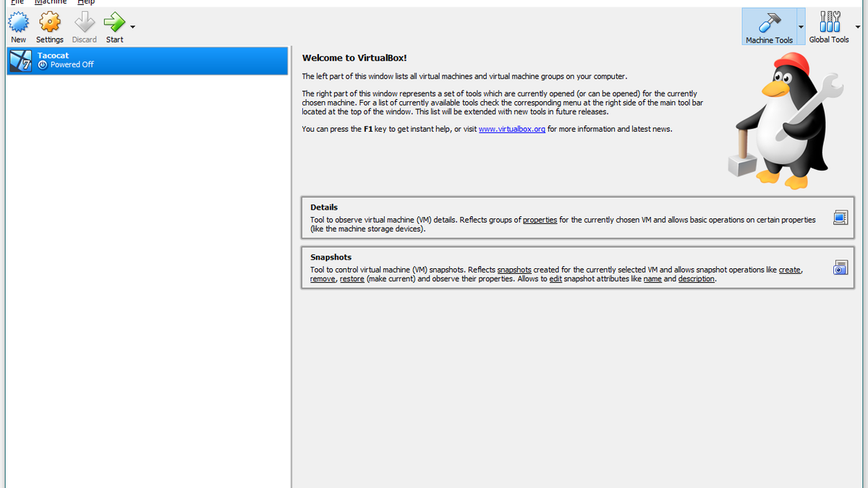This screenshot has width=868, height=488.
Task: Open the Help menu
Action: (x=86, y=2)
